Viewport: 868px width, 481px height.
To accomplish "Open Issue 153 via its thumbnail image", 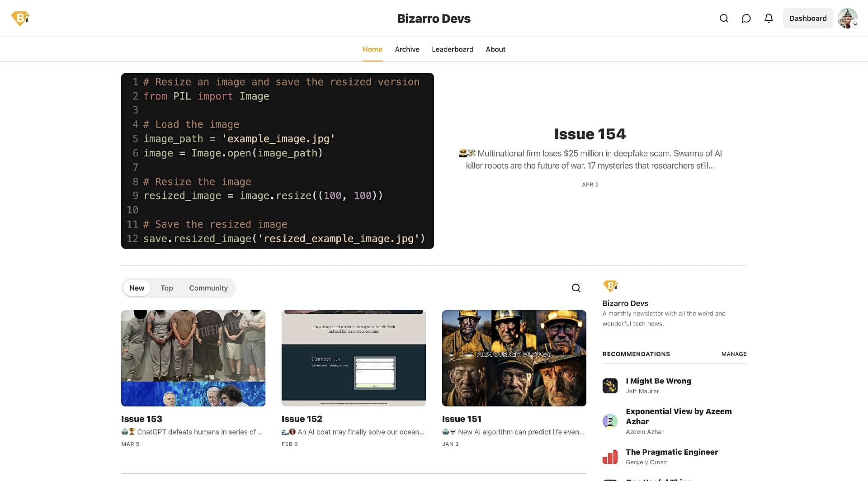I will pos(193,358).
